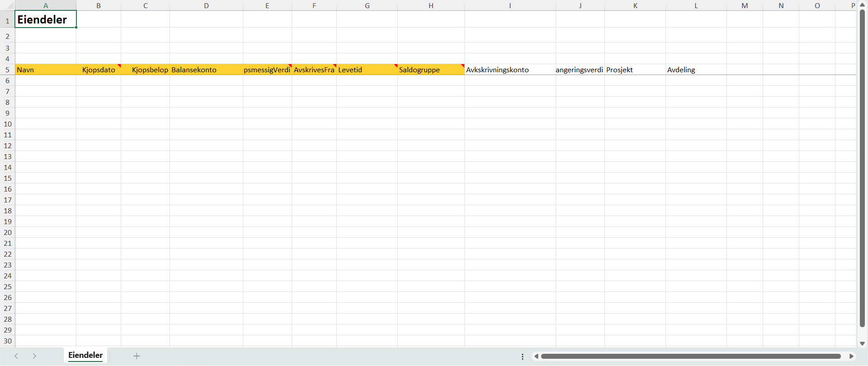Select the Avkskrivningskonto cell
This screenshot has height=366, width=868.
click(x=509, y=70)
